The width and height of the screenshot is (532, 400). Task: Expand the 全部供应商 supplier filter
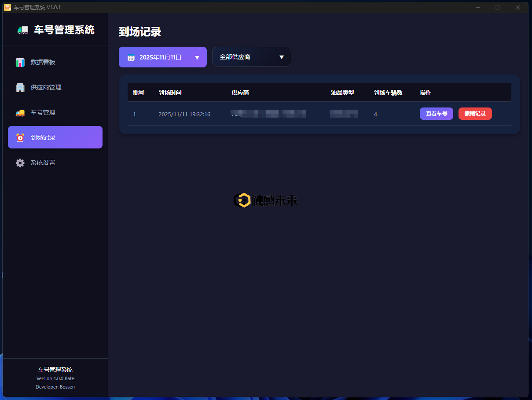click(251, 56)
